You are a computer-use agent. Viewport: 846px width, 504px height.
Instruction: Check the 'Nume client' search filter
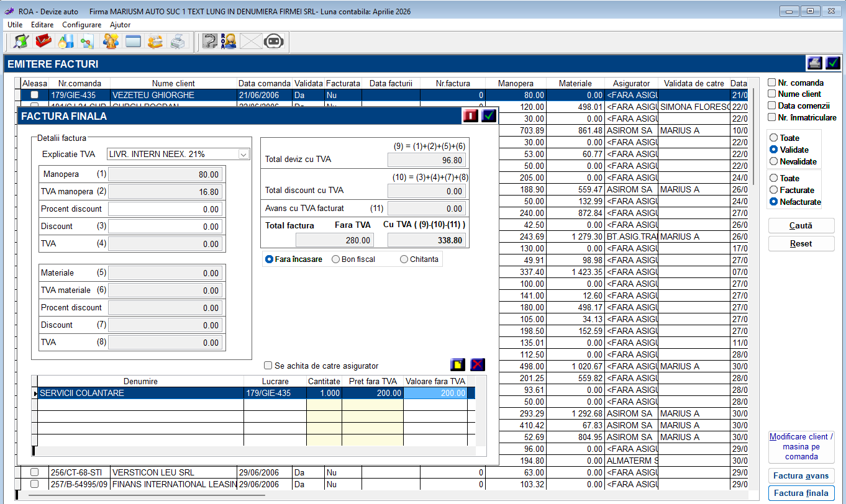point(772,94)
